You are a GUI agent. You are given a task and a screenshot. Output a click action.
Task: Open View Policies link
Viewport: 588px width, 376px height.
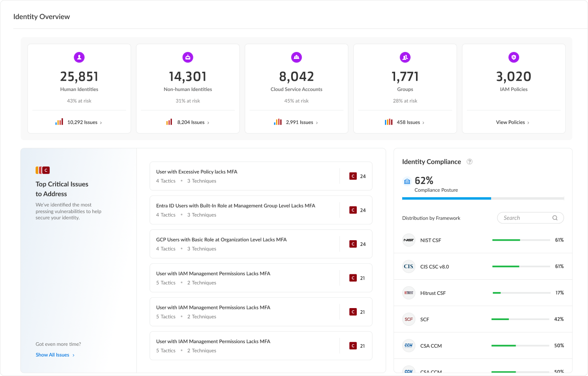click(x=512, y=123)
